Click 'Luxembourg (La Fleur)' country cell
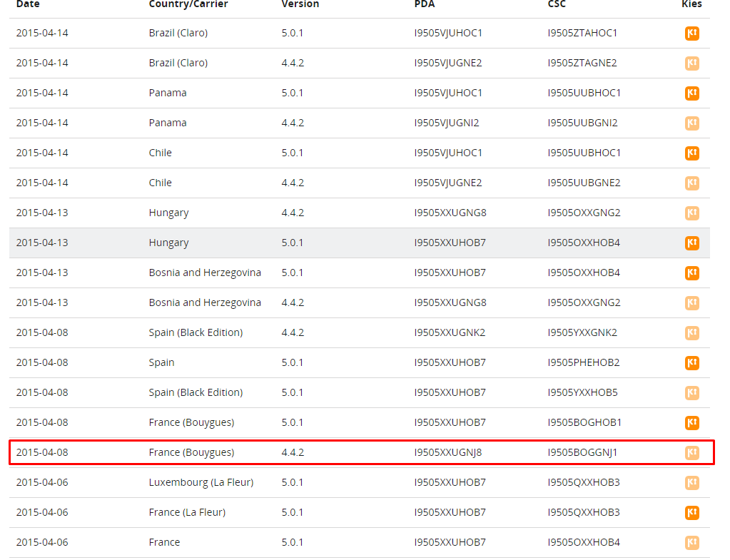Image resolution: width=730 pixels, height=560 pixels. [201, 482]
